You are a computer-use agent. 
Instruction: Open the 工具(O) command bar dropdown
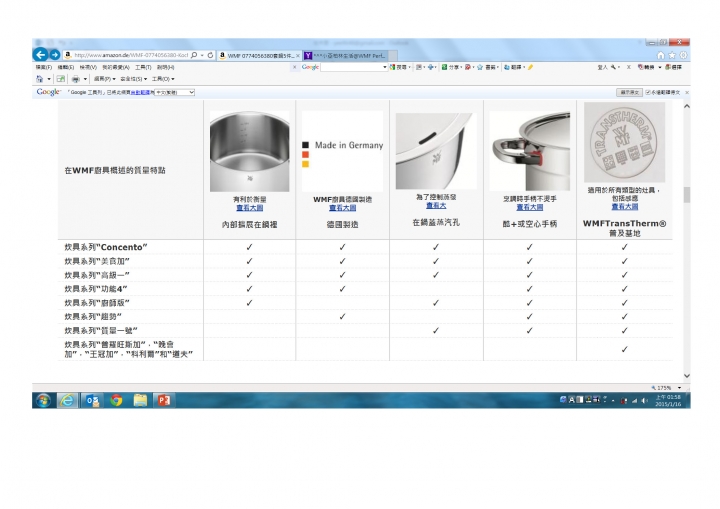click(163, 79)
